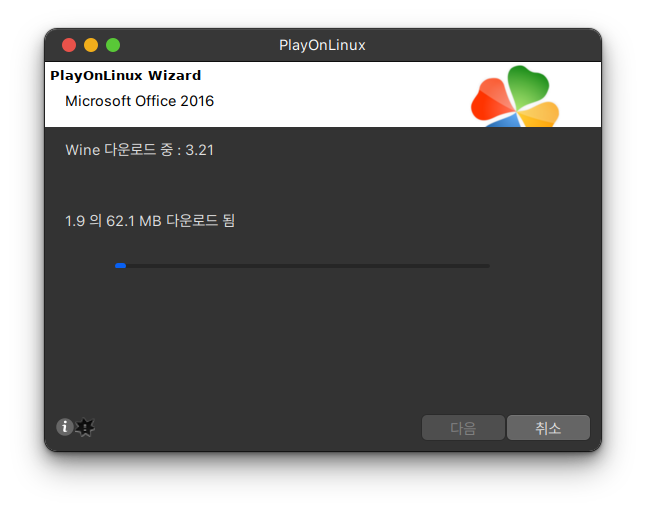Open the debug starburst warning icon
This screenshot has height=512, width=646.
click(x=85, y=428)
